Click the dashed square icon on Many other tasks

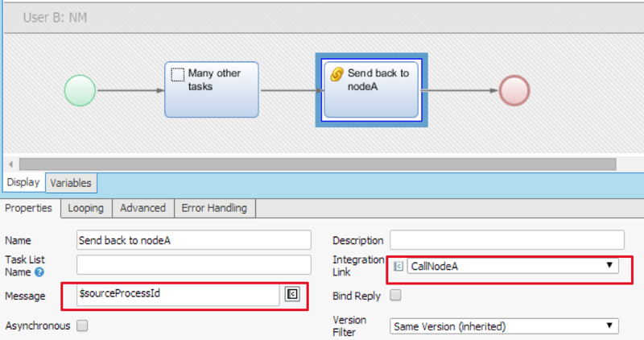(178, 74)
